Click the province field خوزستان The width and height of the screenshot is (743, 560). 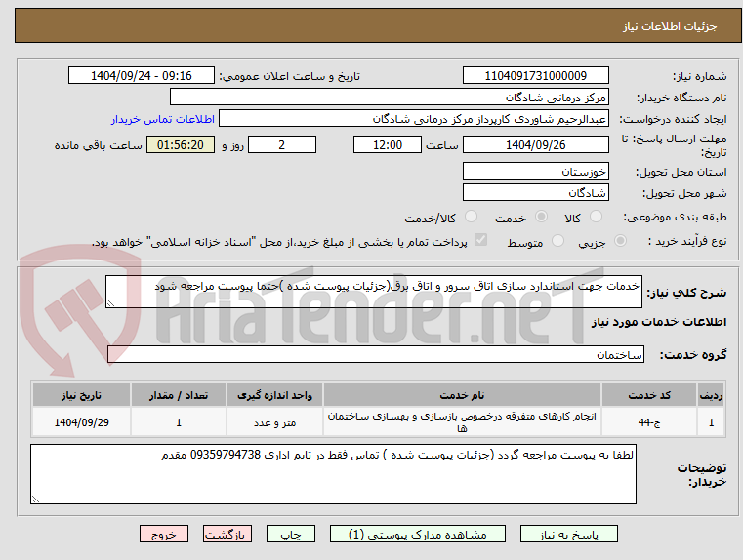point(535,172)
